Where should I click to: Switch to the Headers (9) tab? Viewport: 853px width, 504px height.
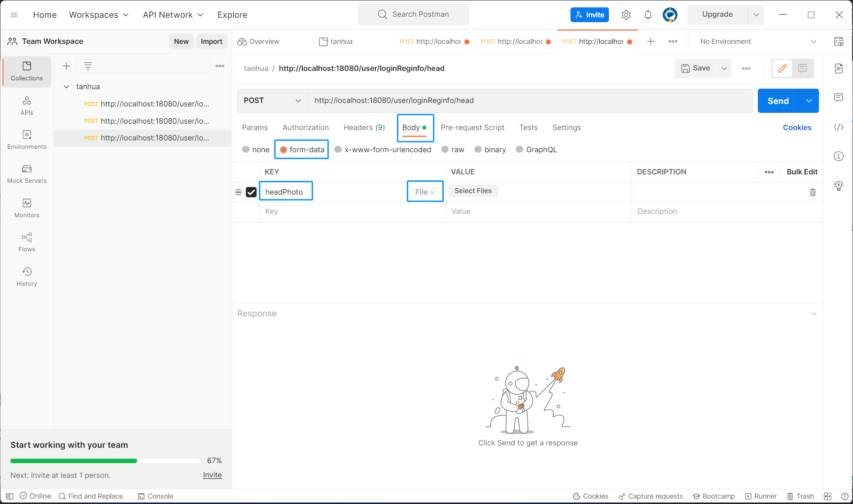pyautogui.click(x=364, y=128)
